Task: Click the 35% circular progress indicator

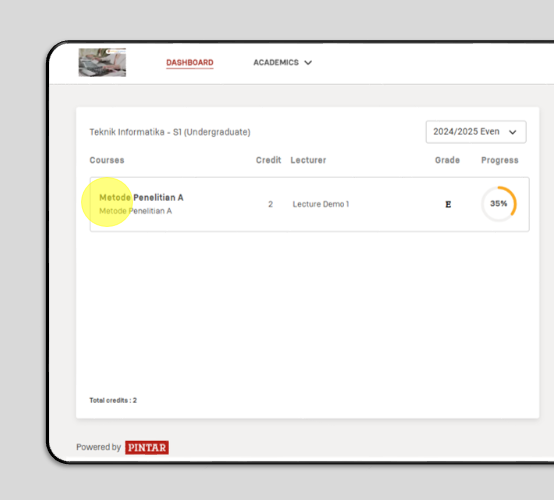Action: [499, 204]
